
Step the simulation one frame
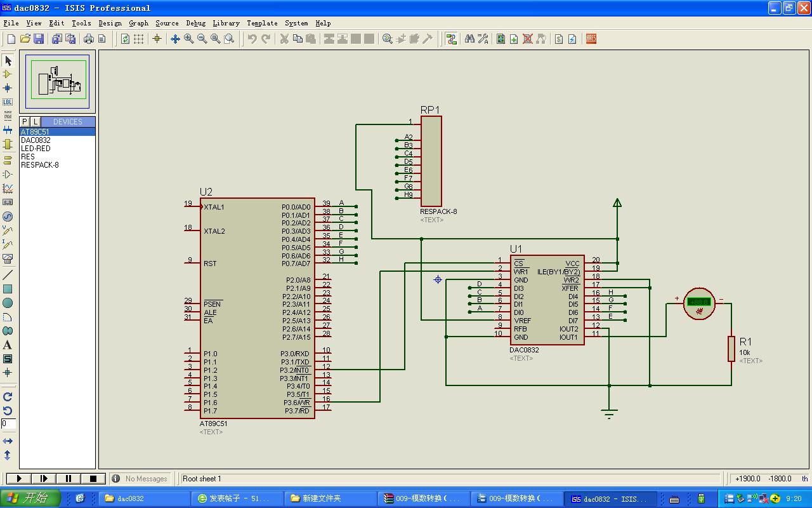(44, 479)
